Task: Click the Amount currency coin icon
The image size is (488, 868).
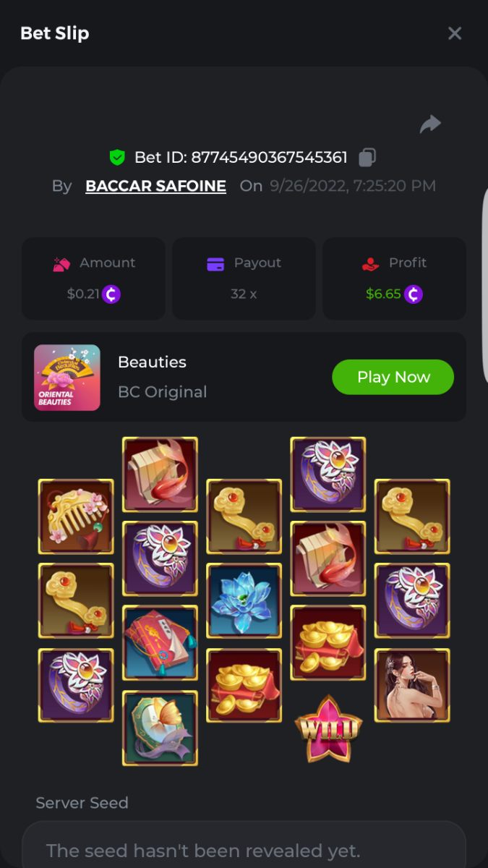Action: pyautogui.click(x=111, y=294)
